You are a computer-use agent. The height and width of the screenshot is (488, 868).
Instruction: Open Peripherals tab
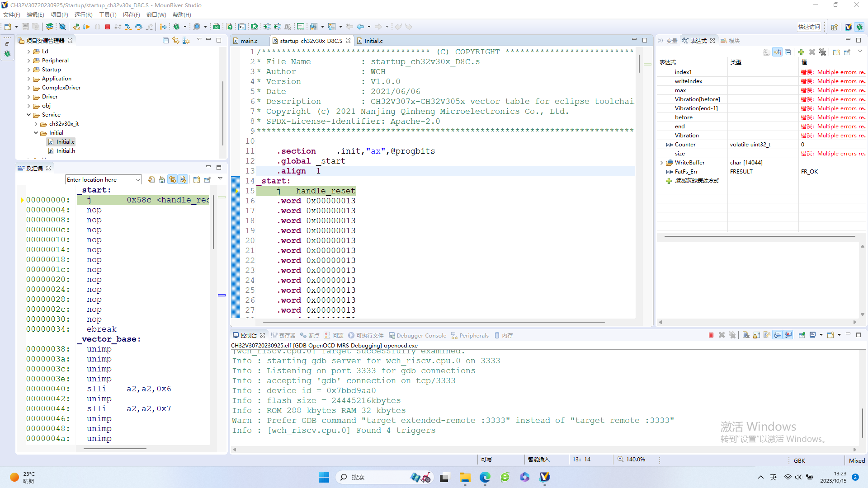click(470, 335)
